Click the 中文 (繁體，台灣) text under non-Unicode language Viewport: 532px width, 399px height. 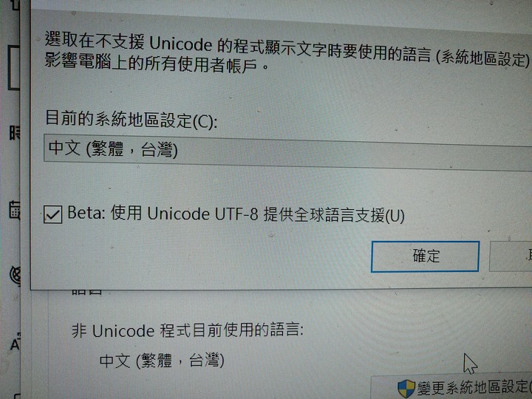point(162,361)
